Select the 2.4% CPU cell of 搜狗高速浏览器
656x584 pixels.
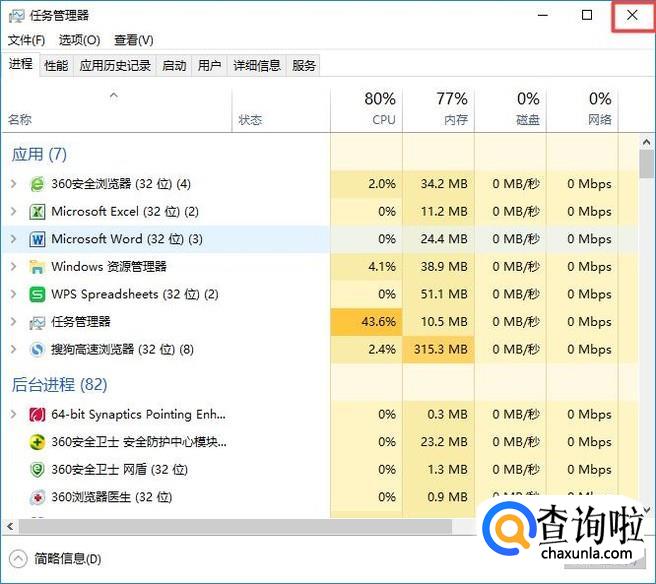pyautogui.click(x=366, y=349)
